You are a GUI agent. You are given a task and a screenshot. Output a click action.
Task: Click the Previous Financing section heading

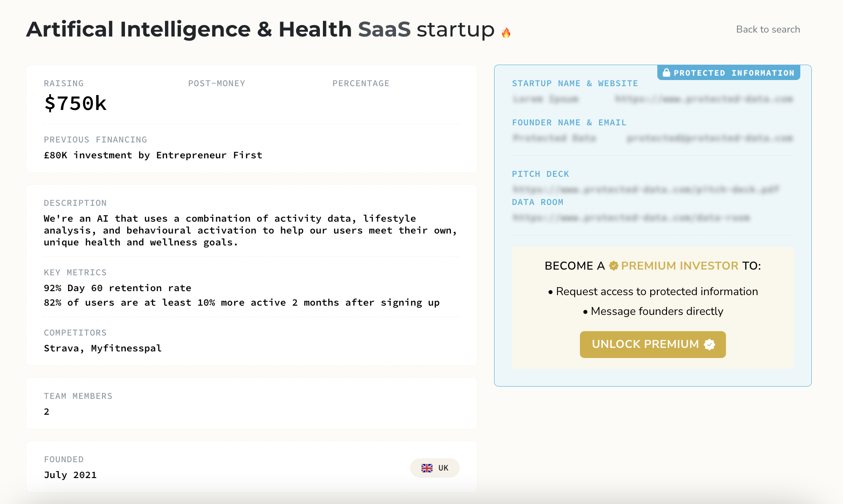95,140
